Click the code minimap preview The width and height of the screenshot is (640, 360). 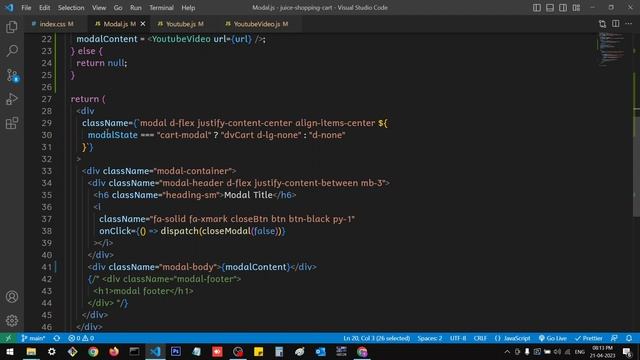pos(611,49)
